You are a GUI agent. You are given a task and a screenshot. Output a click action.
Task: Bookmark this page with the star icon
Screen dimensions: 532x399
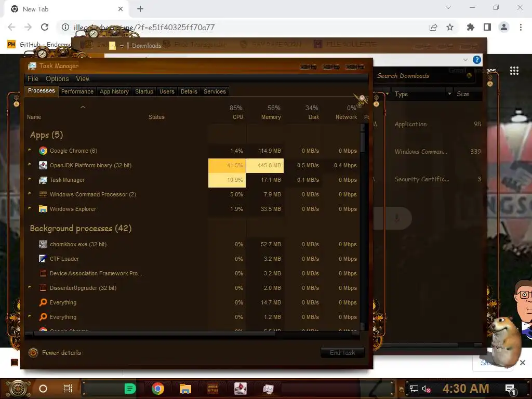(x=450, y=27)
